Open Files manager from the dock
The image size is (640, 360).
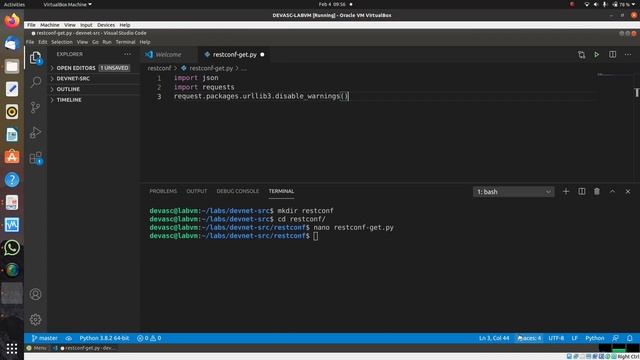tap(12, 66)
